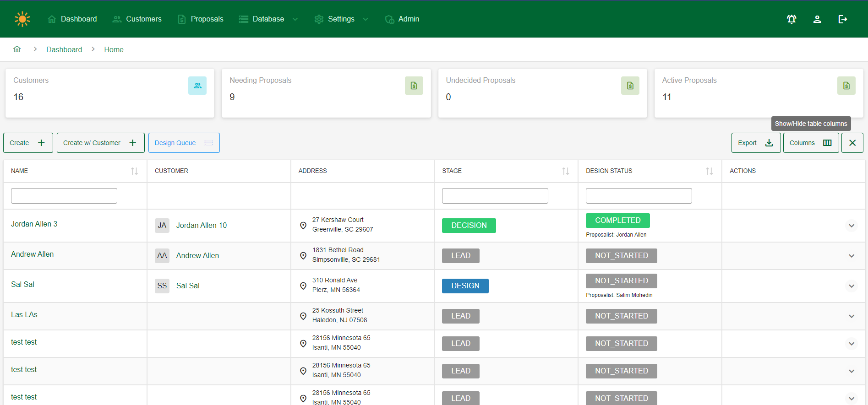Expand actions for Jordan Allen 3 row
Screen dimensions: 868x405
[x=851, y=226]
